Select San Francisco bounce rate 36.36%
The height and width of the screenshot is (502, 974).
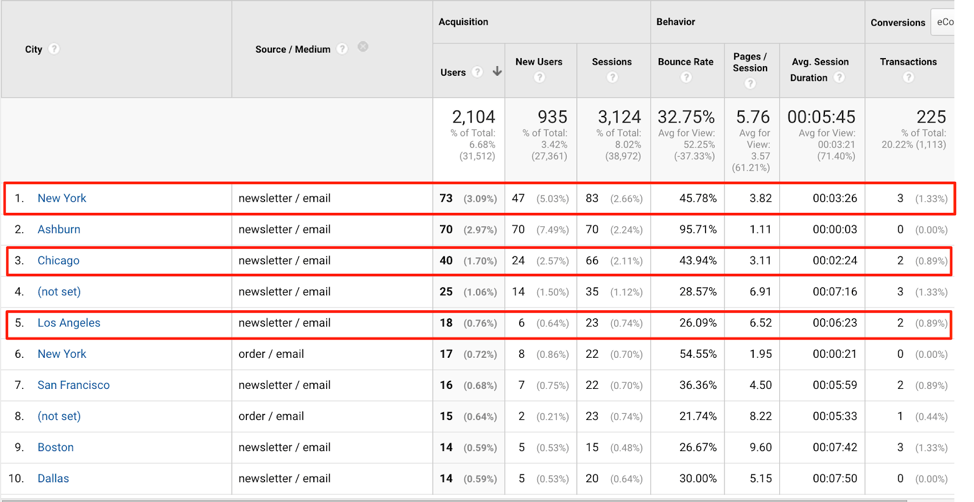[698, 385]
